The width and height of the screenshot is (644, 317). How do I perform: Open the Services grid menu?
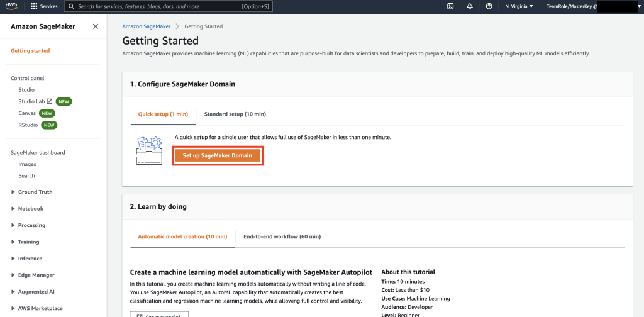[44, 6]
